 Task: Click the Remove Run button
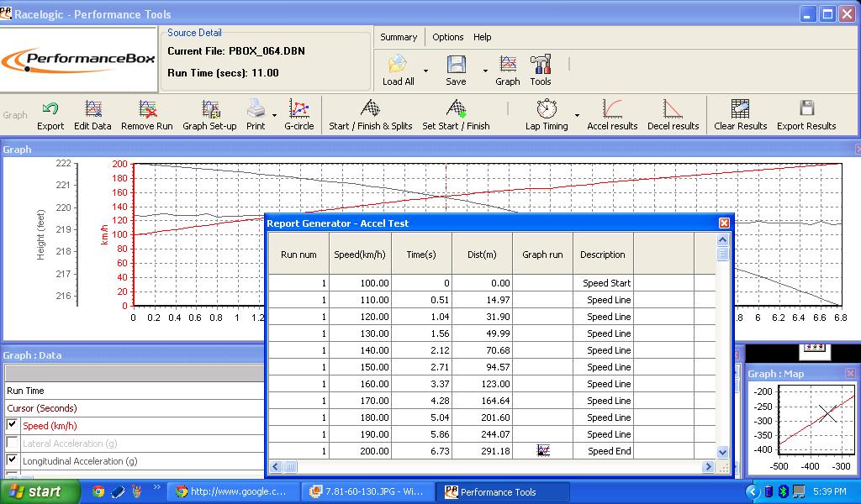[x=146, y=114]
